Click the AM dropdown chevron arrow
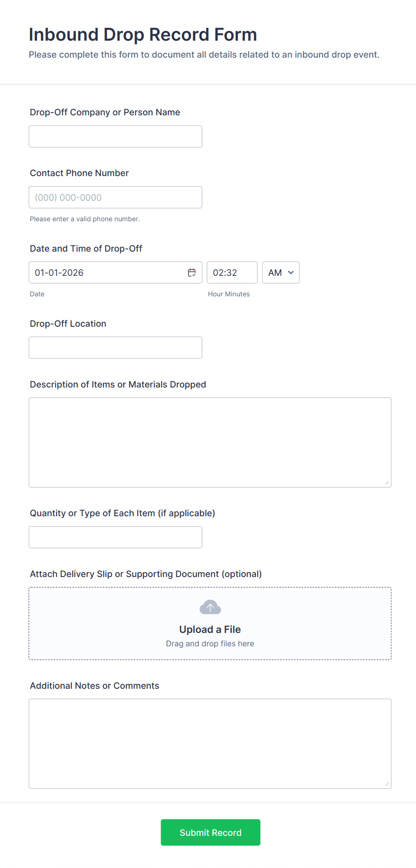The width and height of the screenshot is (416, 868). pyautogui.click(x=291, y=273)
